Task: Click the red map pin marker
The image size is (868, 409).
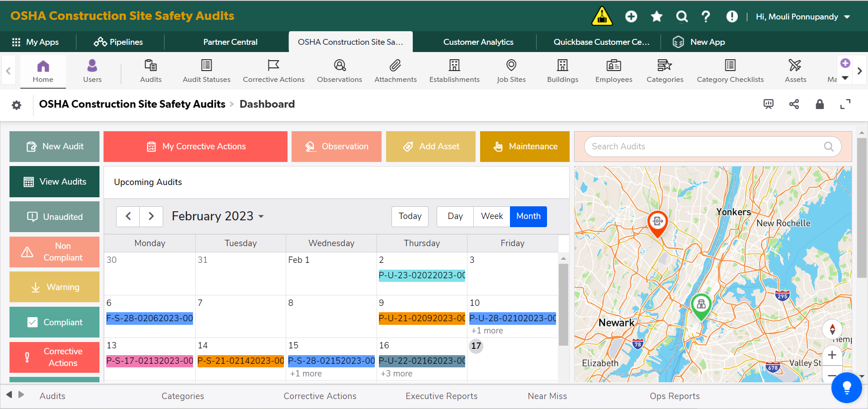Action: [658, 224]
